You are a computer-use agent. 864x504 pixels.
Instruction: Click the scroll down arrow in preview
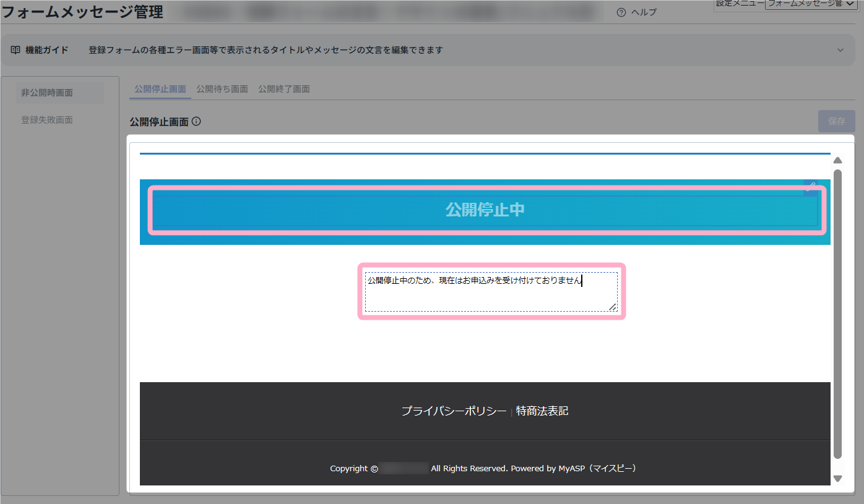coord(837,478)
